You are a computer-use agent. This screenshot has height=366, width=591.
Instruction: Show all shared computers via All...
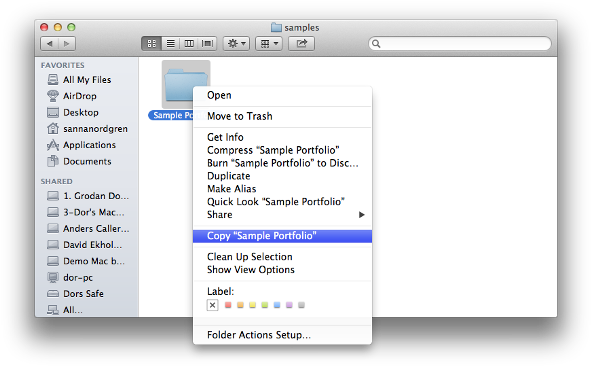pyautogui.click(x=64, y=310)
